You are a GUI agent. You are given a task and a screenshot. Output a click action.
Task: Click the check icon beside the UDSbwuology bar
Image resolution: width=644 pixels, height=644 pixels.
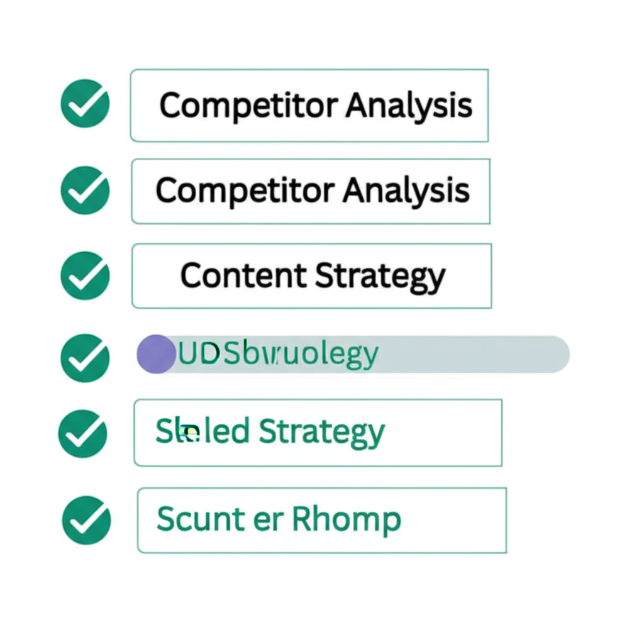[85, 358]
